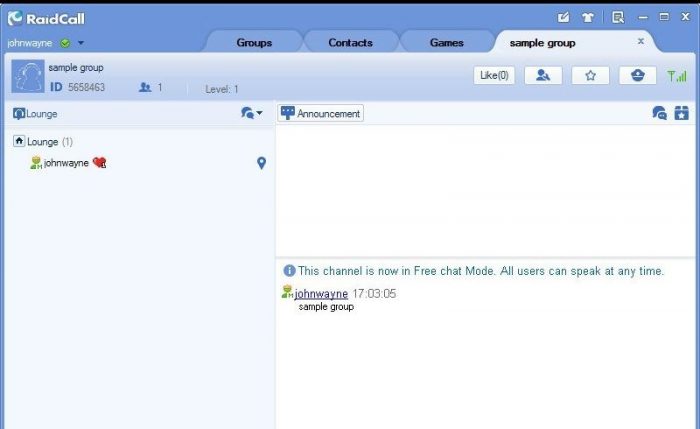Click the group member count icon
700x429 pixels.
click(145, 87)
